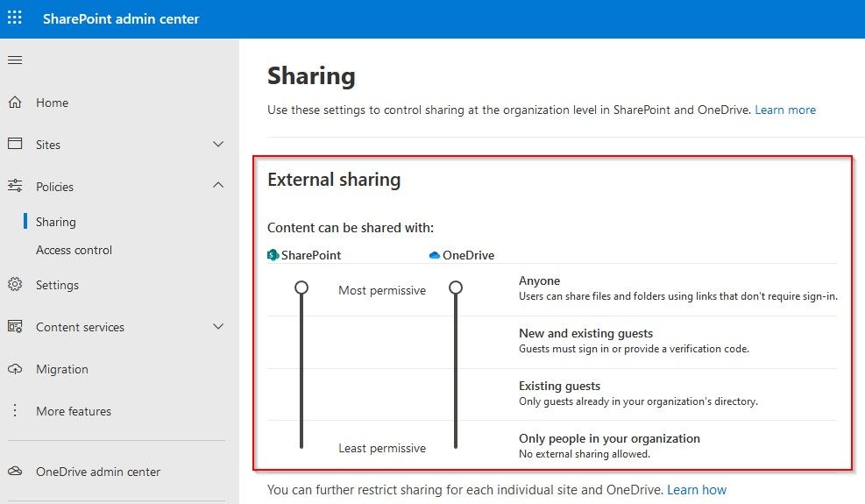Screen dimensions: 865x504
Task: Click the SharePoint sharing slider handle
Action: 301,287
